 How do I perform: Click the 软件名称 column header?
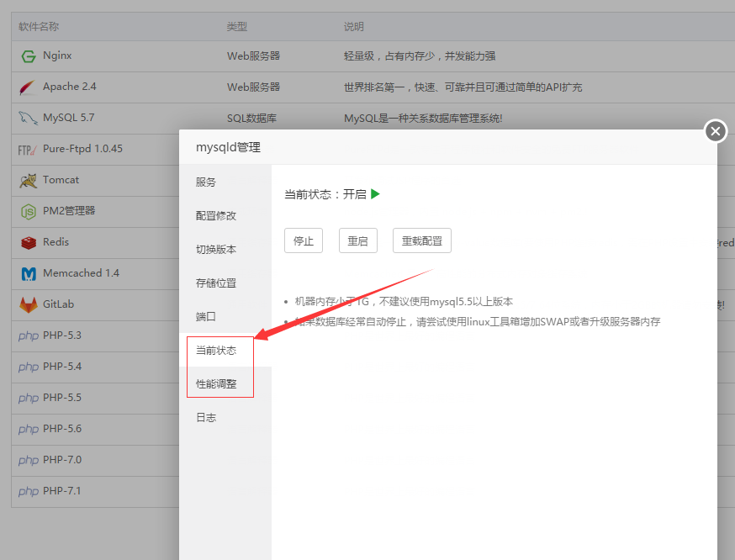pyautogui.click(x=39, y=27)
